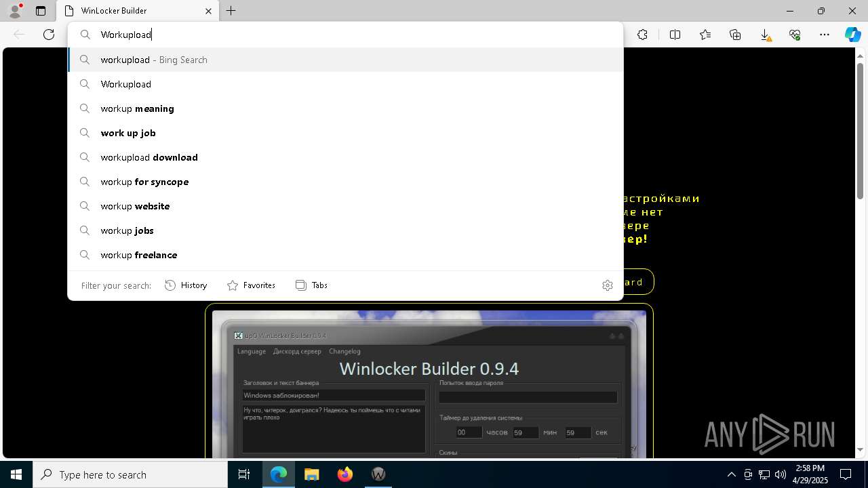Click the taskbar search box
Viewport: 868px width, 488px height.
point(130,474)
